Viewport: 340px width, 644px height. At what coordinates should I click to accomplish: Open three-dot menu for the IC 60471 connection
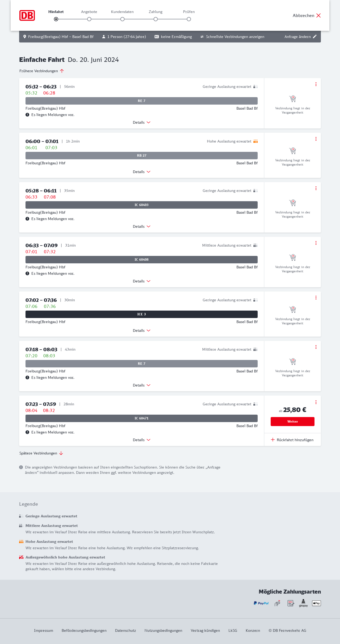point(316,402)
